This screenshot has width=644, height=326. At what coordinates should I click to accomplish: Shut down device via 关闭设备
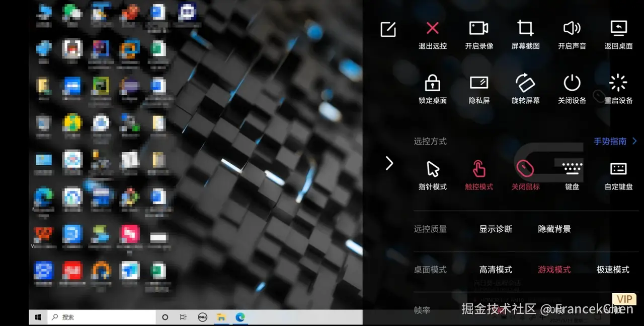coord(572,89)
